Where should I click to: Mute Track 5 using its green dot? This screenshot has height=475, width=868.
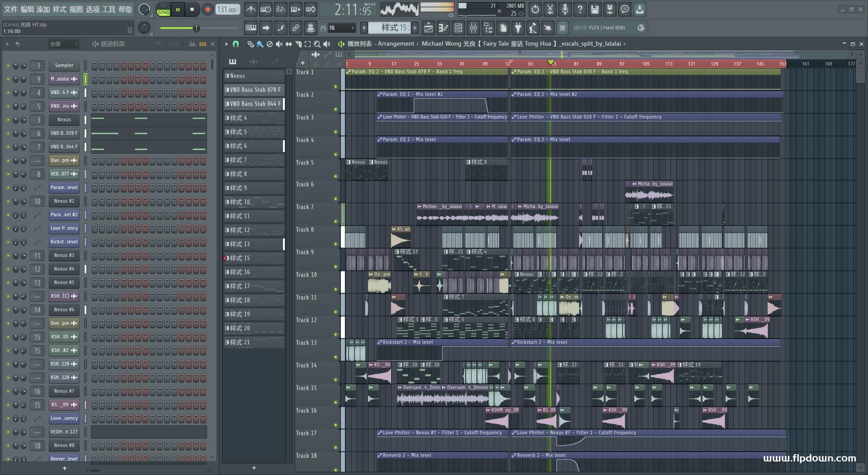pyautogui.click(x=335, y=176)
